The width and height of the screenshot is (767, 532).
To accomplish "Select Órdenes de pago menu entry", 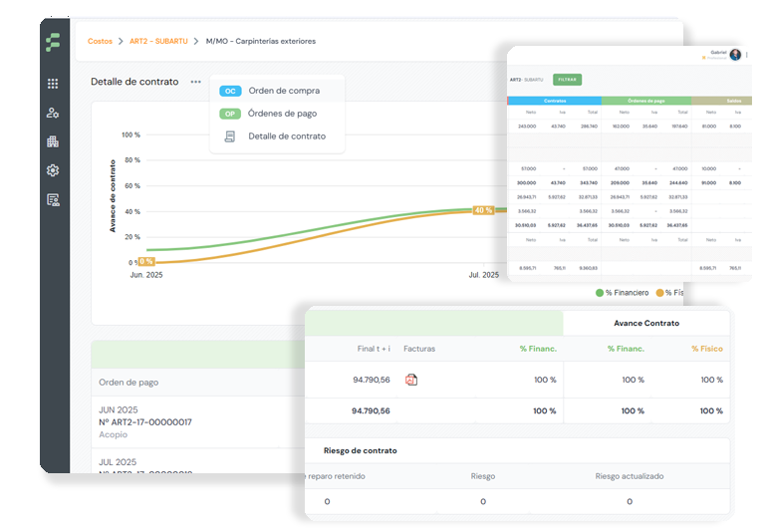I will click(x=284, y=113).
